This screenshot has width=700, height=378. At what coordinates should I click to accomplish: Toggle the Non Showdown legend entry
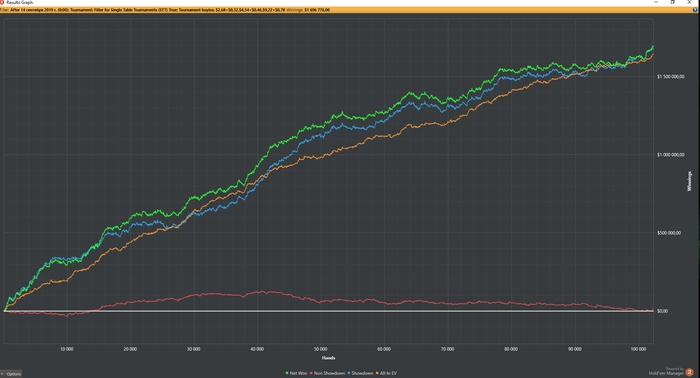pos(327,373)
